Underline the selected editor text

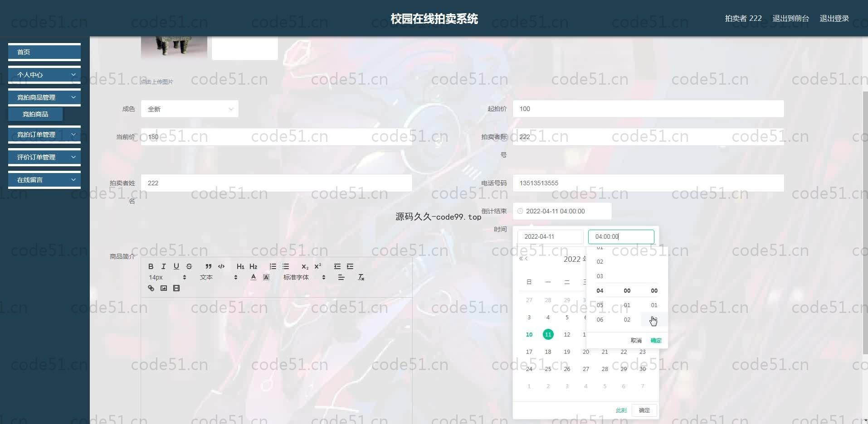(x=176, y=266)
